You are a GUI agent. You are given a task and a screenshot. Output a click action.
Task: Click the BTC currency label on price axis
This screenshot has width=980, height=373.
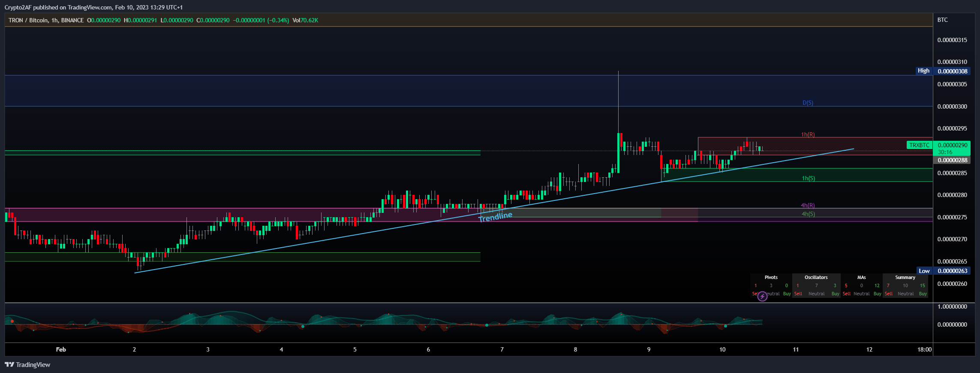tap(942, 20)
